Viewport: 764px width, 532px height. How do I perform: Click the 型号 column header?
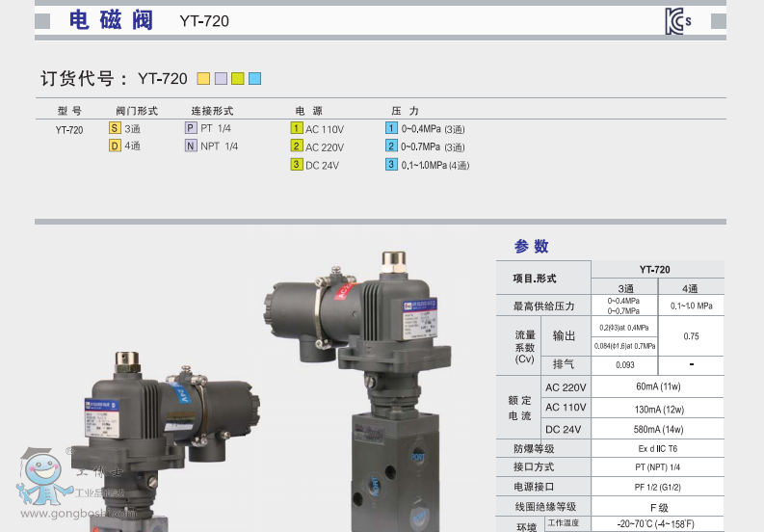pos(69,111)
